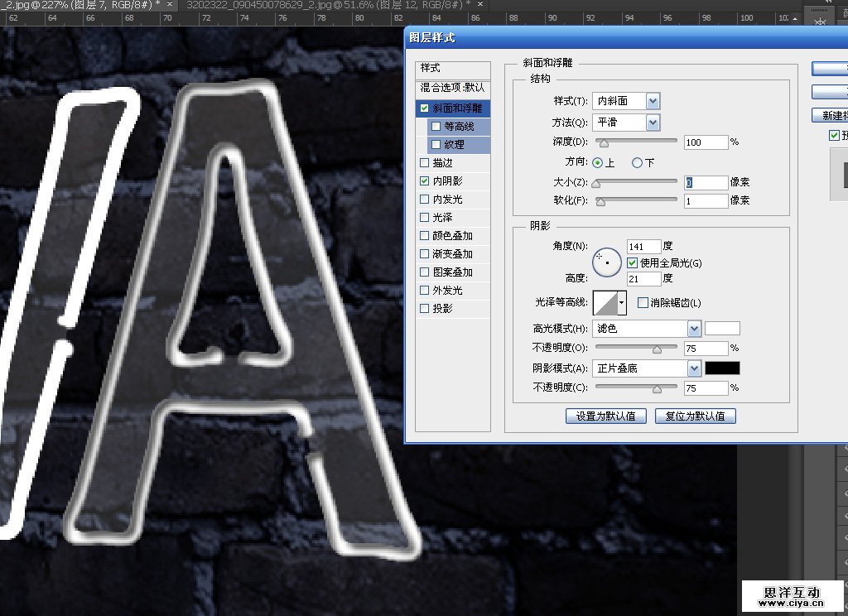Image resolution: width=848 pixels, height=616 pixels.
Task: Select the 下 (Down) direction radio button
Action: [x=637, y=163]
